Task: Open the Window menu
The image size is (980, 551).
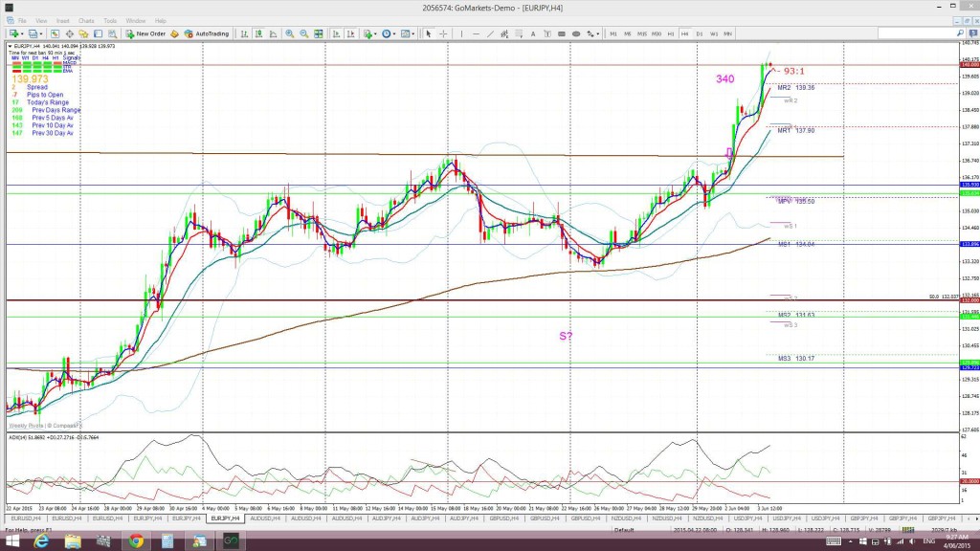Action: tap(136, 21)
